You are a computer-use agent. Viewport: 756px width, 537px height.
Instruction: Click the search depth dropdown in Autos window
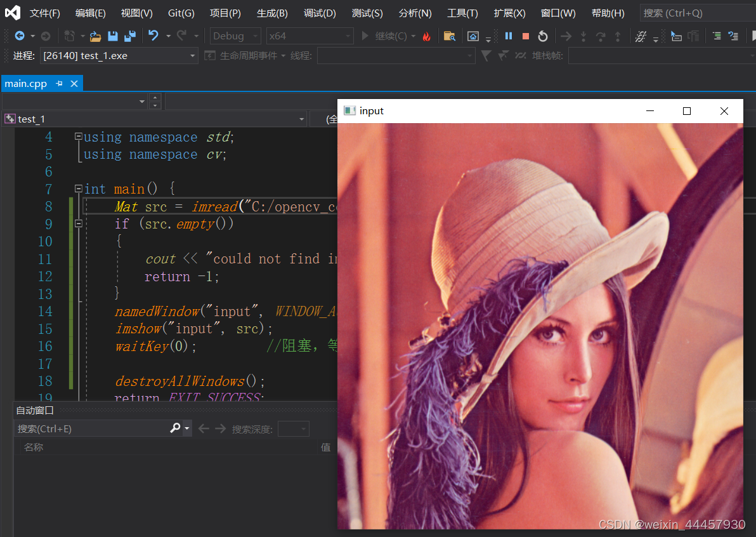293,428
